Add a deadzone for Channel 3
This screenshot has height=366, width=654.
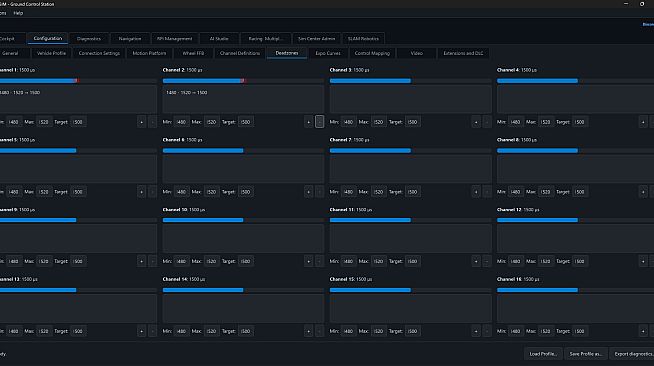coord(476,122)
